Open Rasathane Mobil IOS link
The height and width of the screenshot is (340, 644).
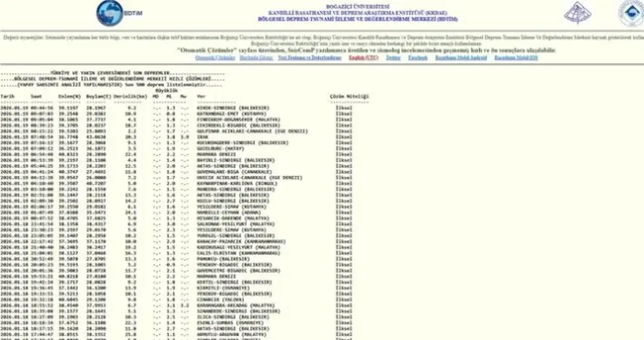pyautogui.click(x=516, y=58)
